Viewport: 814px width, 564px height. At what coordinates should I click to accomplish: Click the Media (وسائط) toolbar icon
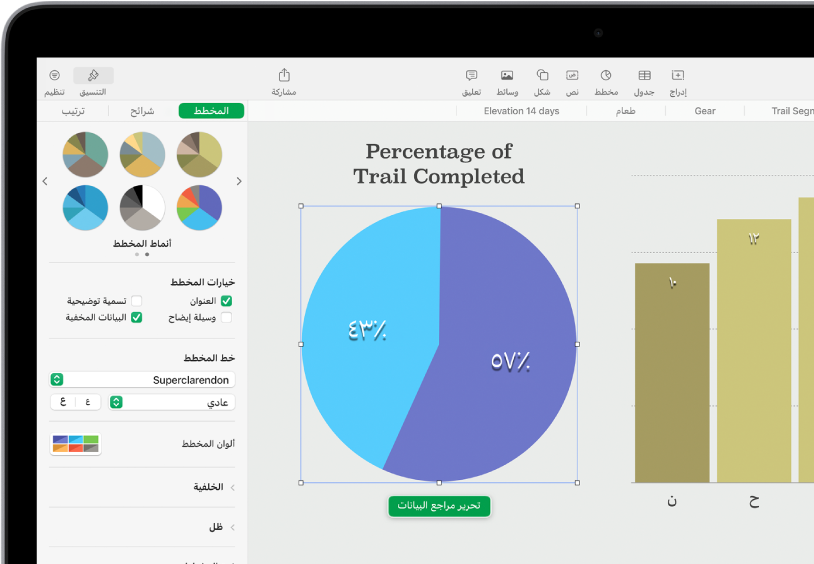coord(507,81)
